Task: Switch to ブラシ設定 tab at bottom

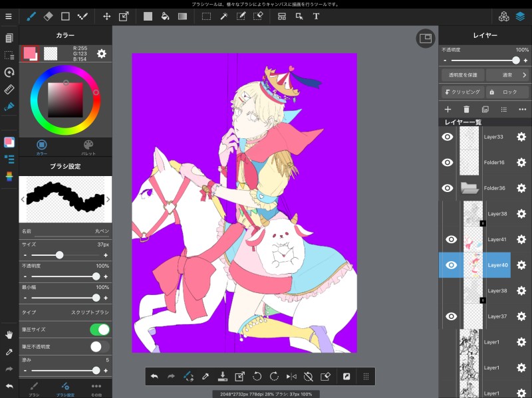Action: (x=65, y=389)
